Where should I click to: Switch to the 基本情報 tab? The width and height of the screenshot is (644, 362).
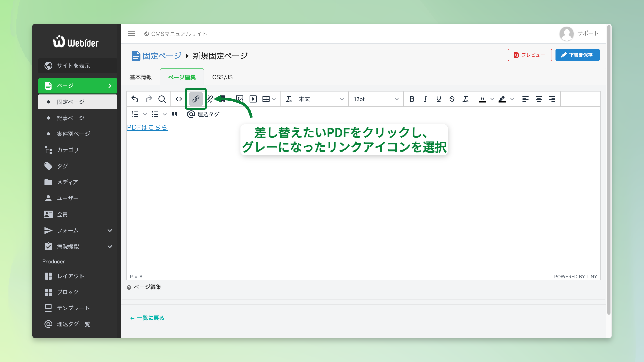[x=141, y=77]
